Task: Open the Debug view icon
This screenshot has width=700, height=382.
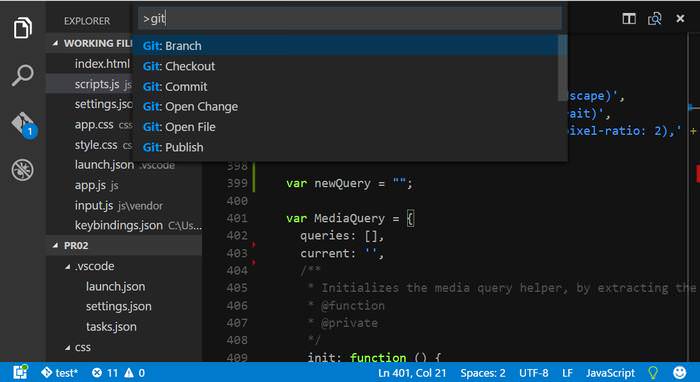Action: [22, 170]
